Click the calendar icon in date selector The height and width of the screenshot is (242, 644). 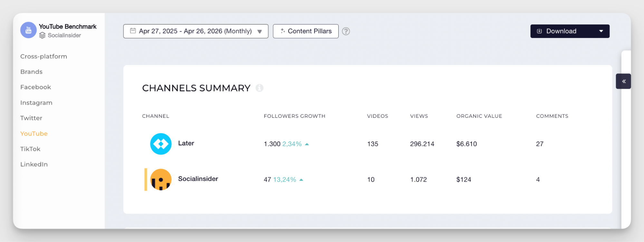(x=133, y=31)
